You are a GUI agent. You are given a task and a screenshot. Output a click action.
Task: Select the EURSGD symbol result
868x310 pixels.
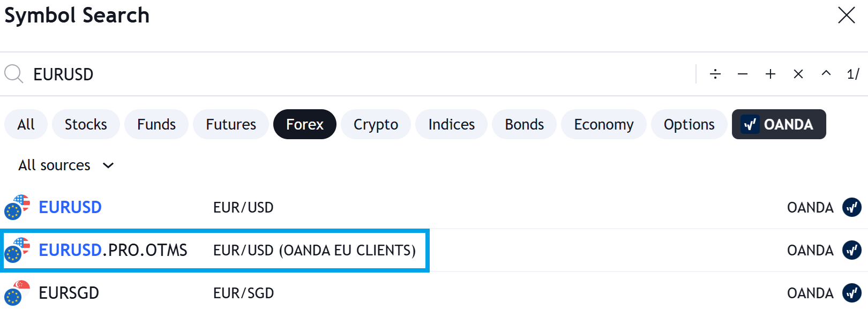69,293
